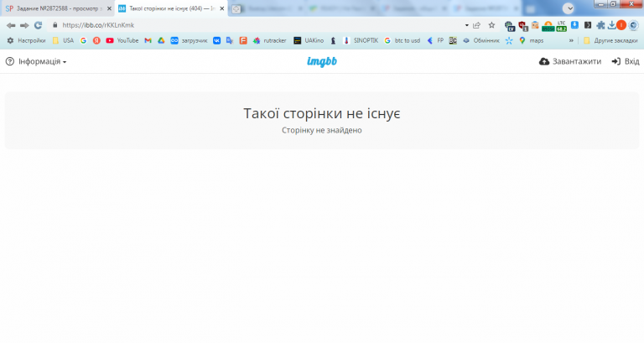644x343 pixels.
Task: Open the VK bookmark icon
Action: (x=216, y=40)
